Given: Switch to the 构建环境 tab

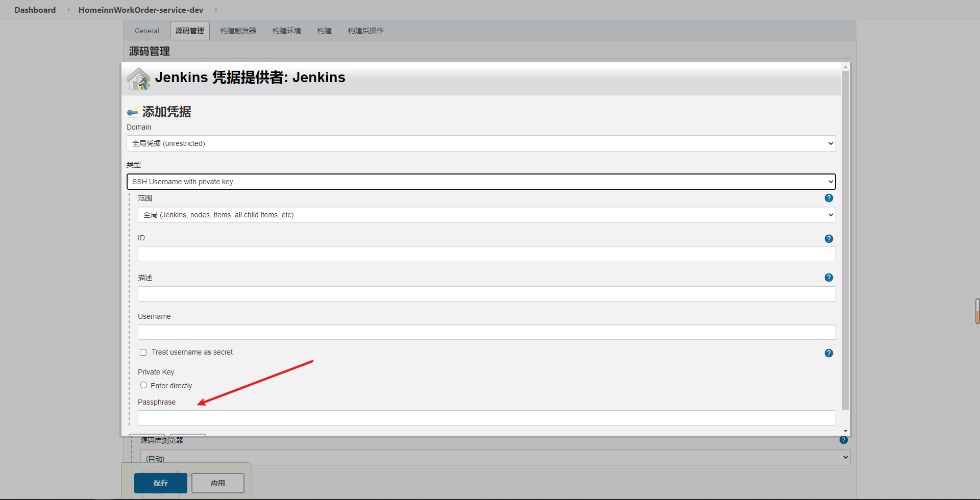Looking at the screenshot, I should pyautogui.click(x=287, y=31).
